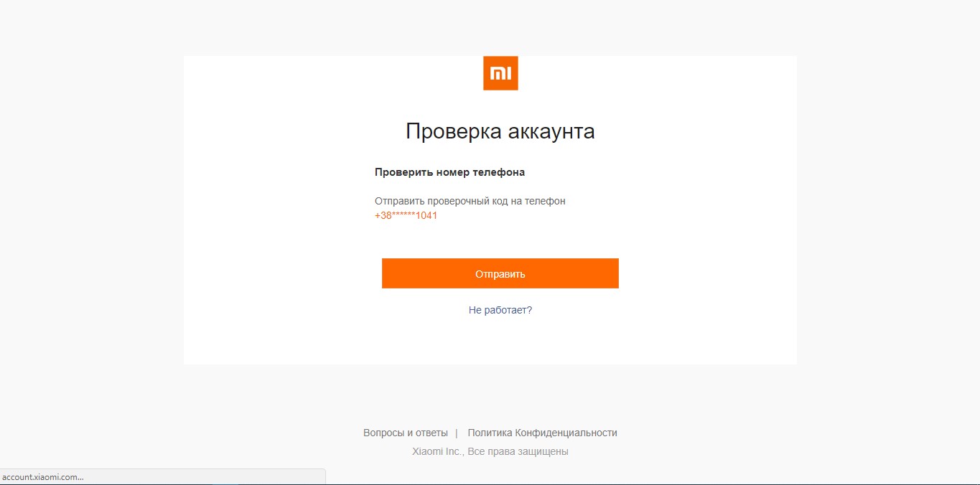Click the white card area below "Не работает?"
The image size is (980, 485).
(x=500, y=341)
